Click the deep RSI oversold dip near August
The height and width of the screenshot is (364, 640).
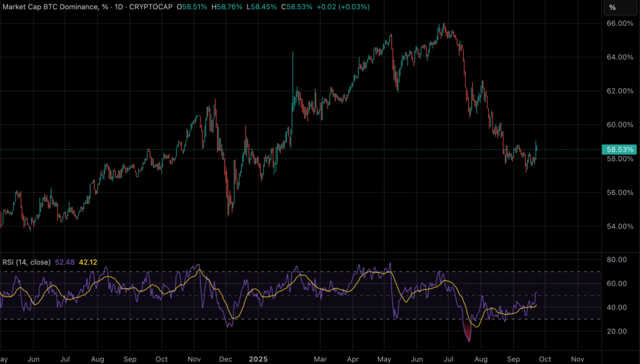[x=468, y=335]
